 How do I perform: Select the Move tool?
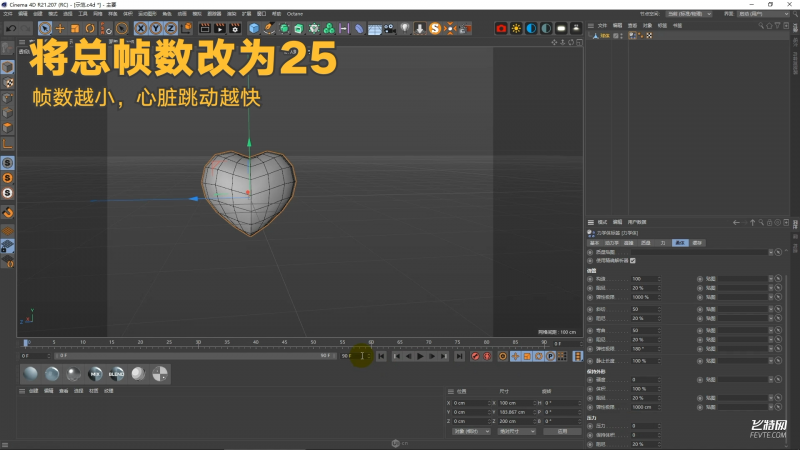tap(60, 29)
